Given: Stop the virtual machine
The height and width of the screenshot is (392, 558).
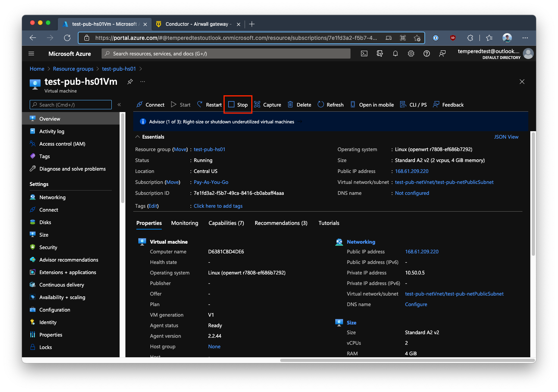Looking at the screenshot, I should click(x=238, y=105).
